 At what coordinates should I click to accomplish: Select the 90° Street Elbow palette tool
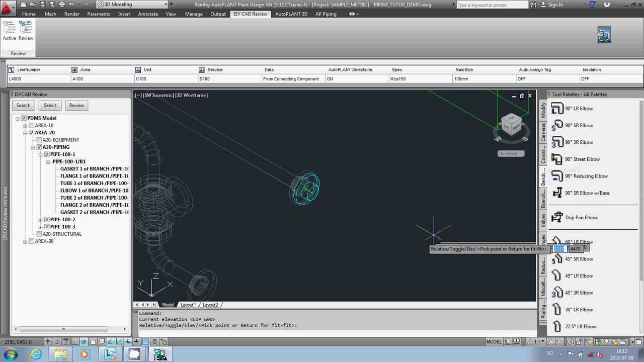pyautogui.click(x=576, y=159)
